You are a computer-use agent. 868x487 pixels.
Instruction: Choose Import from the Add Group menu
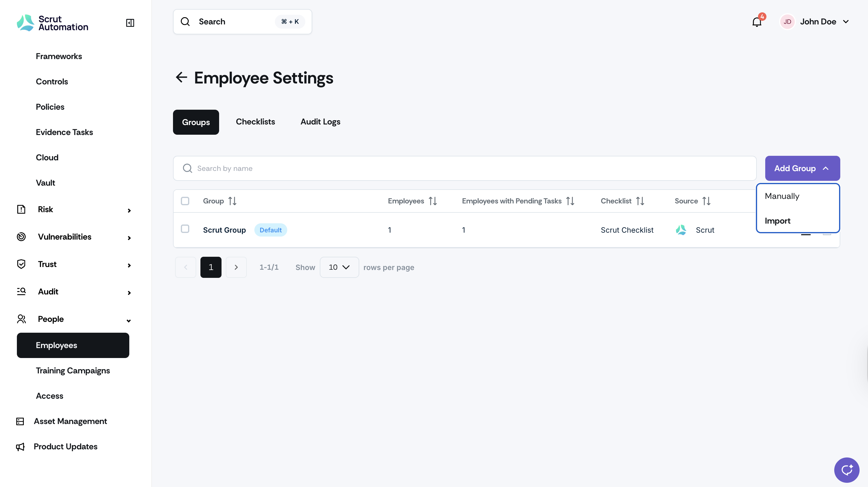pyautogui.click(x=777, y=221)
